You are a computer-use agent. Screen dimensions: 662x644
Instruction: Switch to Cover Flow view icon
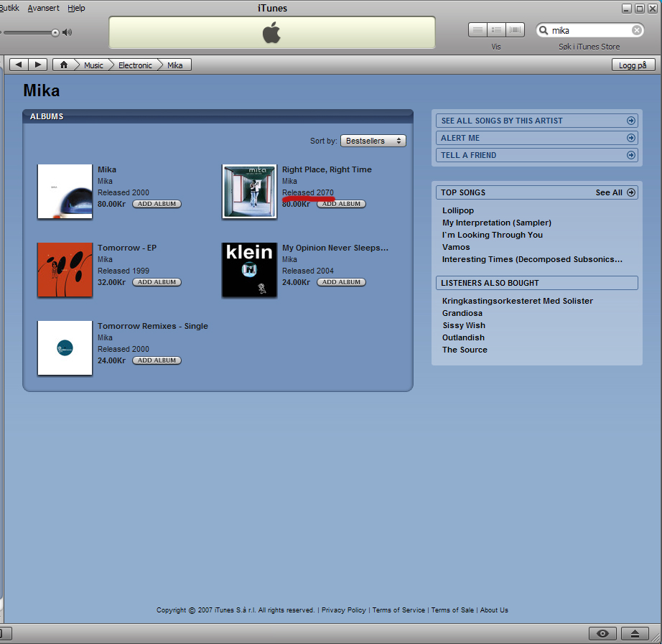pos(515,30)
